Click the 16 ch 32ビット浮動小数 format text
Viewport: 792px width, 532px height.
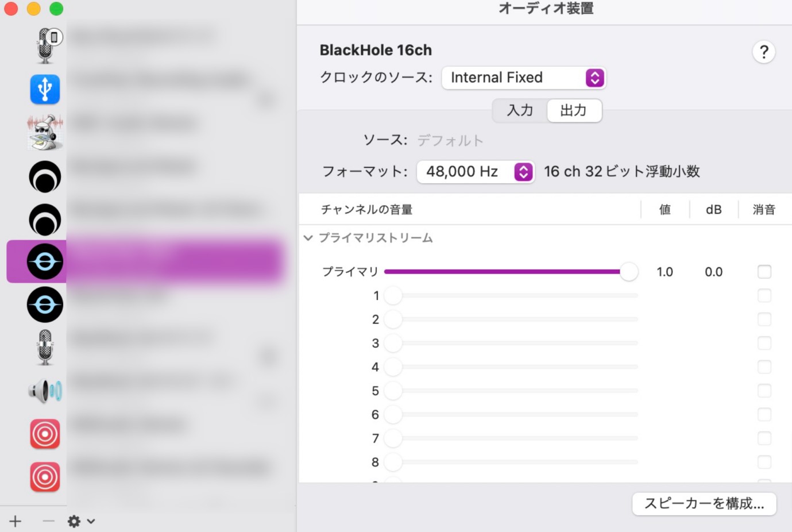622,171
